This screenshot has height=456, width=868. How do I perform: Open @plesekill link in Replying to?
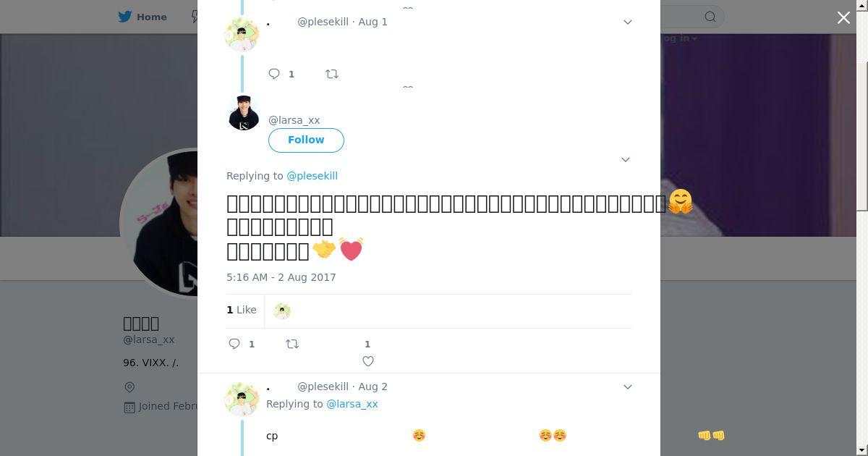(312, 176)
